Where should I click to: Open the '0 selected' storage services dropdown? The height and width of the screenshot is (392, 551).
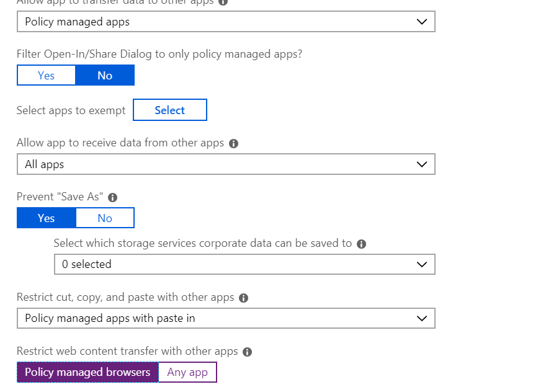(244, 264)
